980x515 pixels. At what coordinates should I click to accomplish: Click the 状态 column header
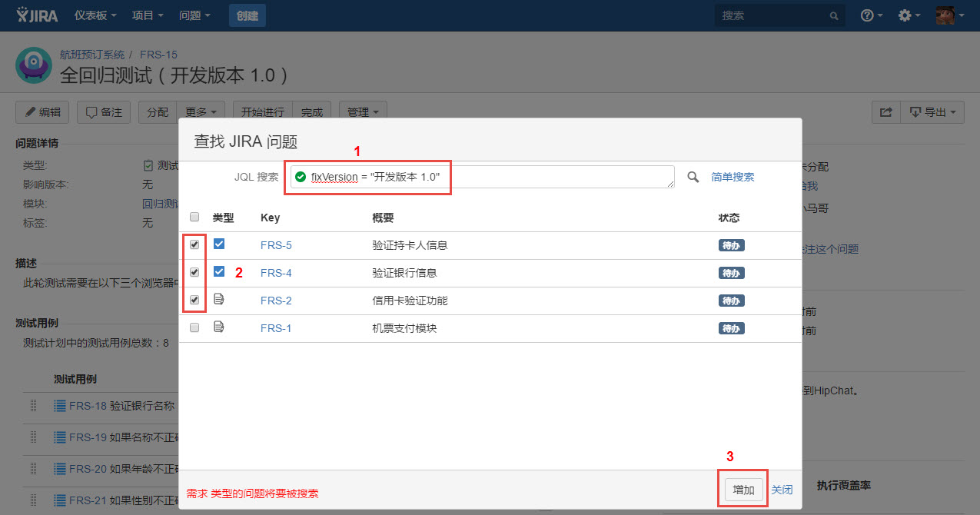pyautogui.click(x=729, y=218)
